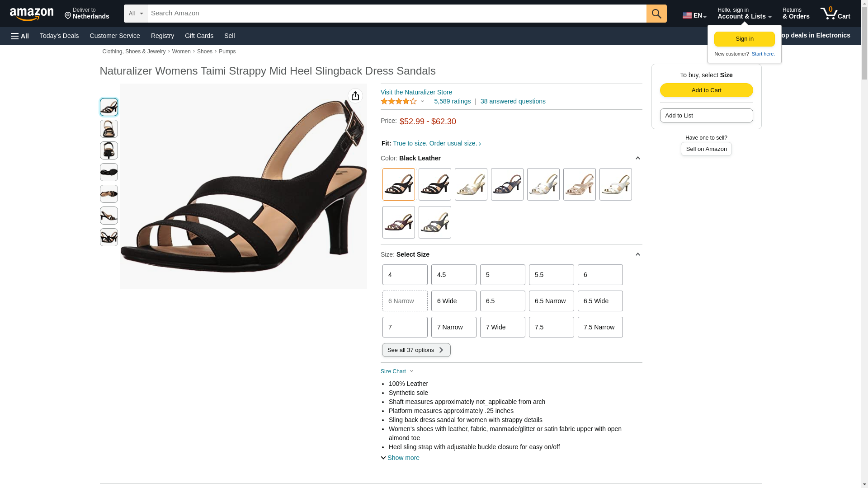Open the search category All dropdown
Viewport: 868px width, 488px height.
[x=135, y=14]
